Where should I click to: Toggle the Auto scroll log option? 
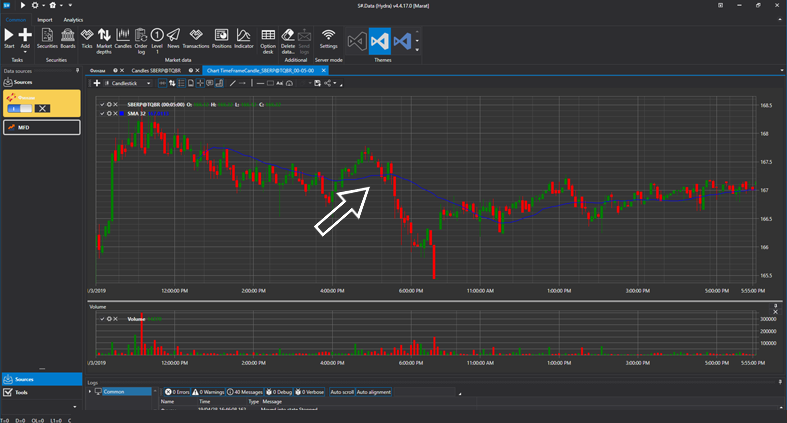[x=341, y=391]
